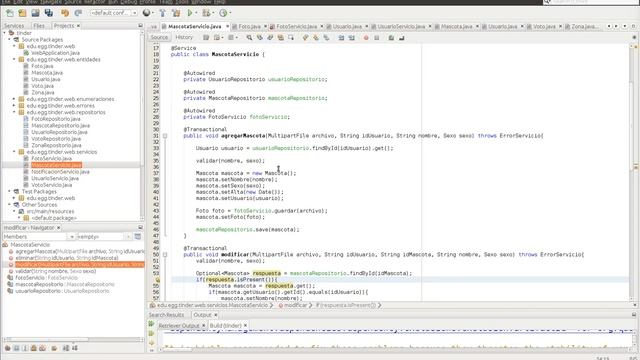The image size is (640, 360).
Task: Expand the edu.egg.tinder.web.errores package
Action: (14, 106)
